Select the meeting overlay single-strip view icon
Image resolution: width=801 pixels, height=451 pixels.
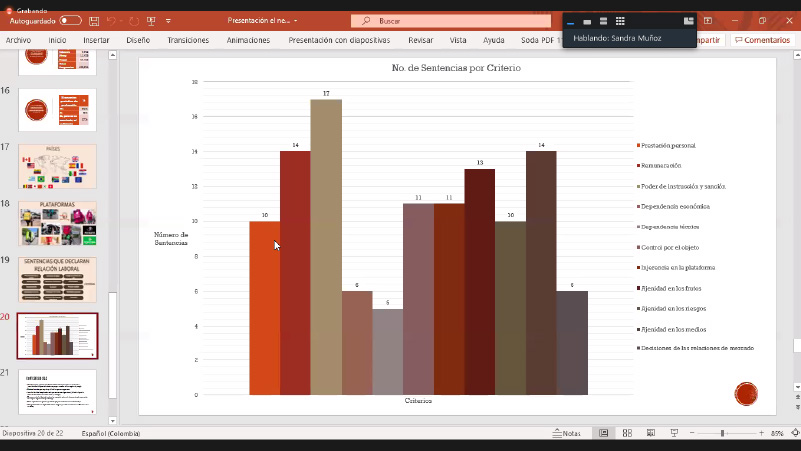pyautogui.click(x=587, y=21)
